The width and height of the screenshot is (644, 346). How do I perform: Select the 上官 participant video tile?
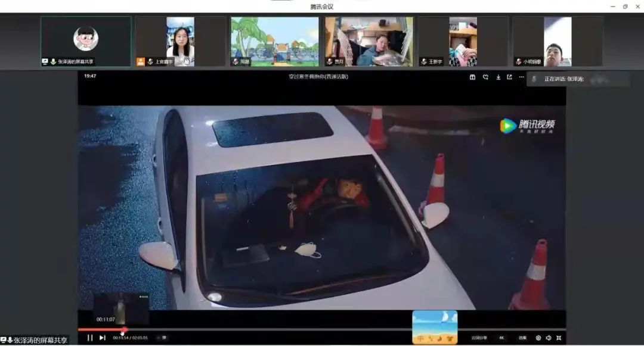(180, 41)
